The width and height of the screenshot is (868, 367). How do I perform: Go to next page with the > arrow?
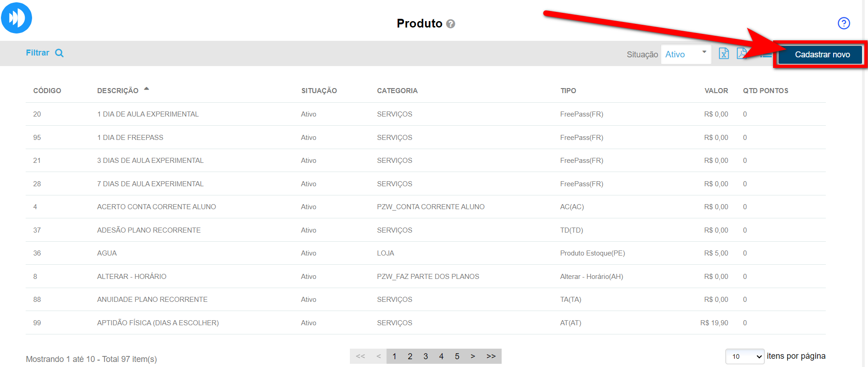[x=473, y=356]
